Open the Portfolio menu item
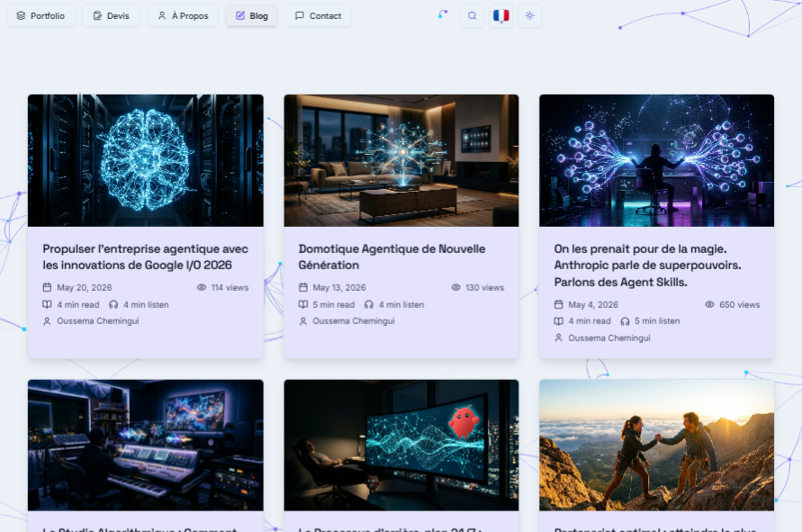The height and width of the screenshot is (532, 802). 41,16
